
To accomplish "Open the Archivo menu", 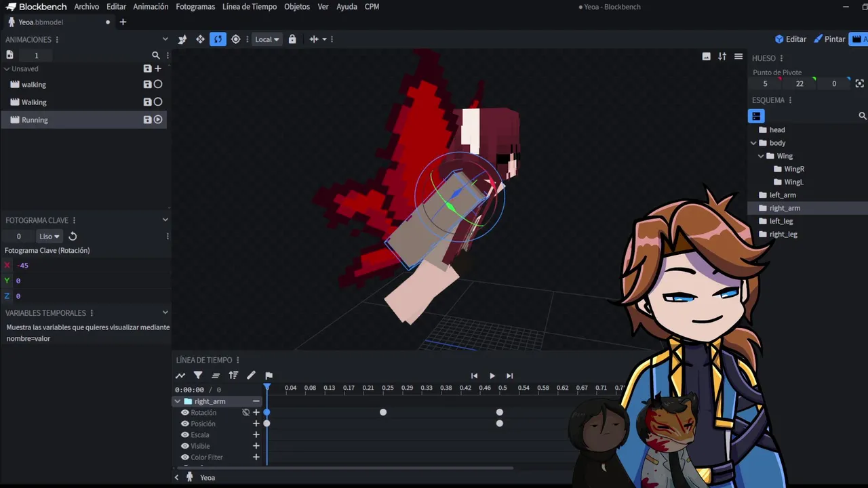I will (87, 7).
